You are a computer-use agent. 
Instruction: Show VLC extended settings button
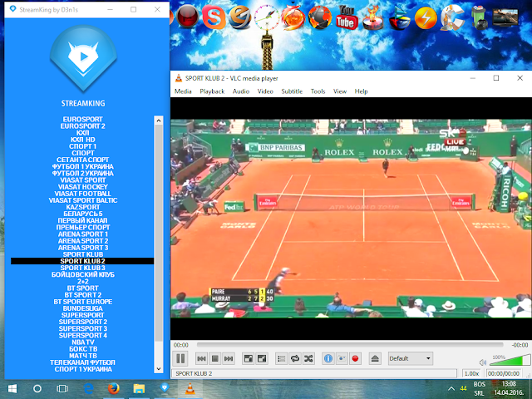(x=262, y=358)
